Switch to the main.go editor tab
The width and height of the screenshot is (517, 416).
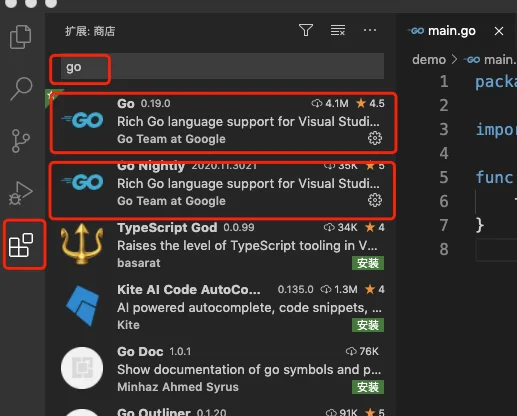coord(443,31)
